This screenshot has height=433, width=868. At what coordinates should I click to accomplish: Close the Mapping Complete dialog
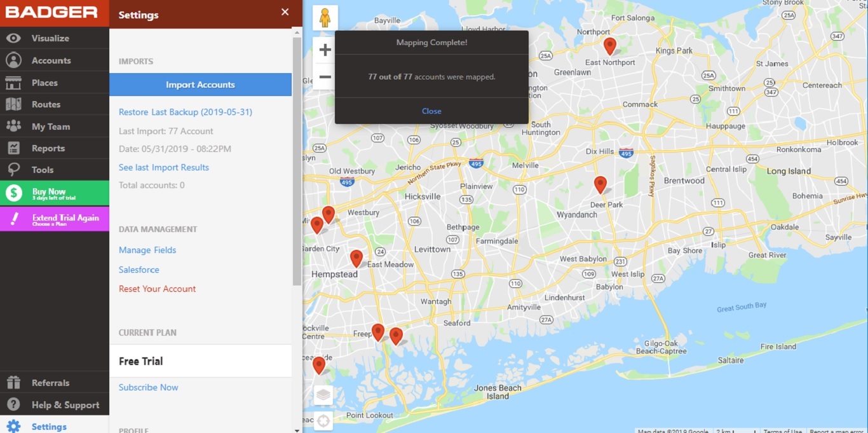[431, 111]
